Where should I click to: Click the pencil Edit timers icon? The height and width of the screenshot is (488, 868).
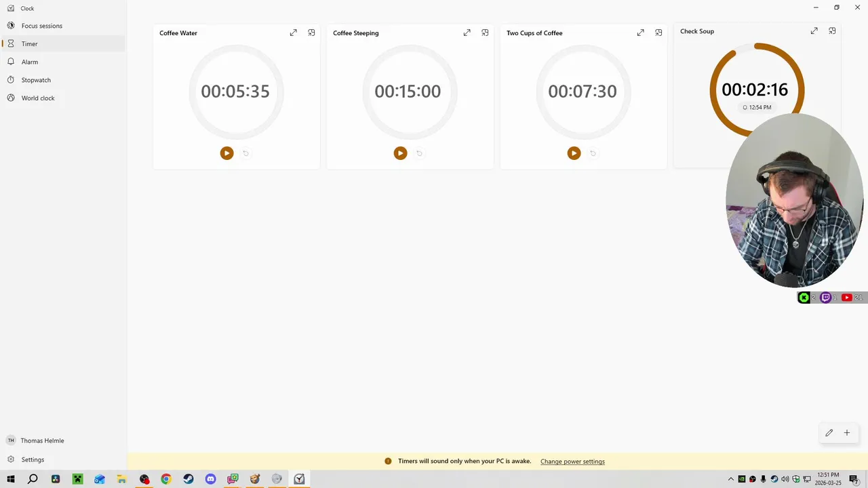[x=829, y=432]
